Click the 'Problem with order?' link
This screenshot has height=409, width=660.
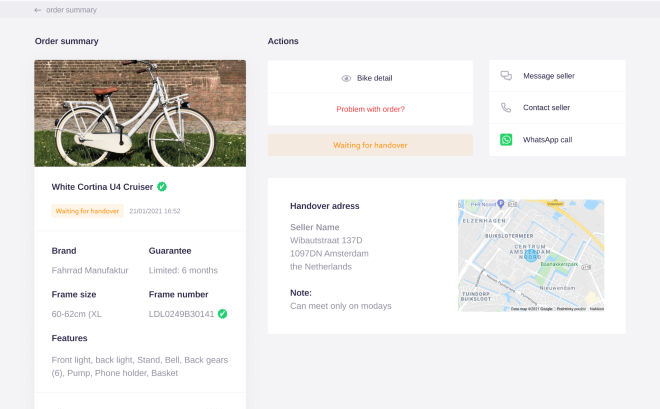(370, 109)
